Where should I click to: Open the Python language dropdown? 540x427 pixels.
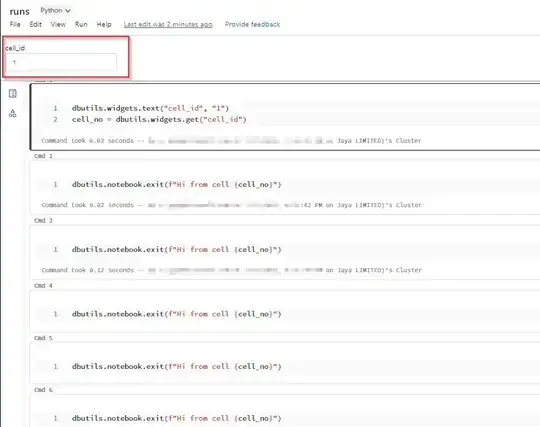tap(55, 11)
